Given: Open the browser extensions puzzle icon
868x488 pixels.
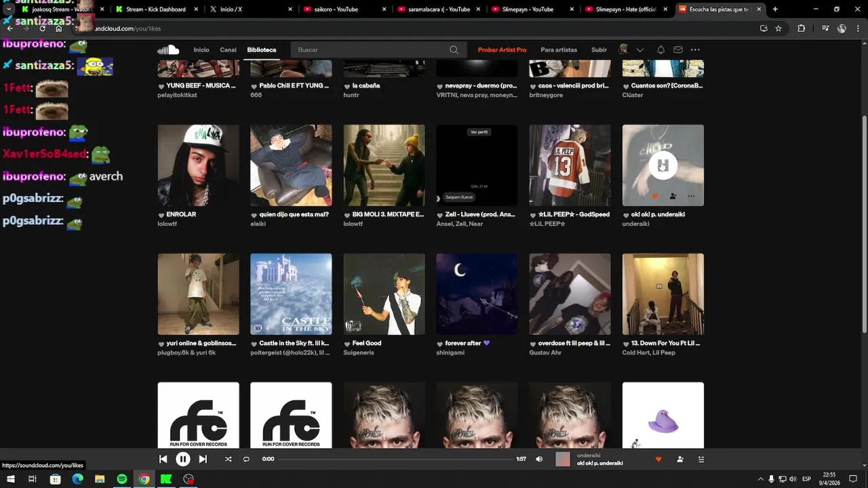Looking at the screenshot, I should (x=801, y=28).
